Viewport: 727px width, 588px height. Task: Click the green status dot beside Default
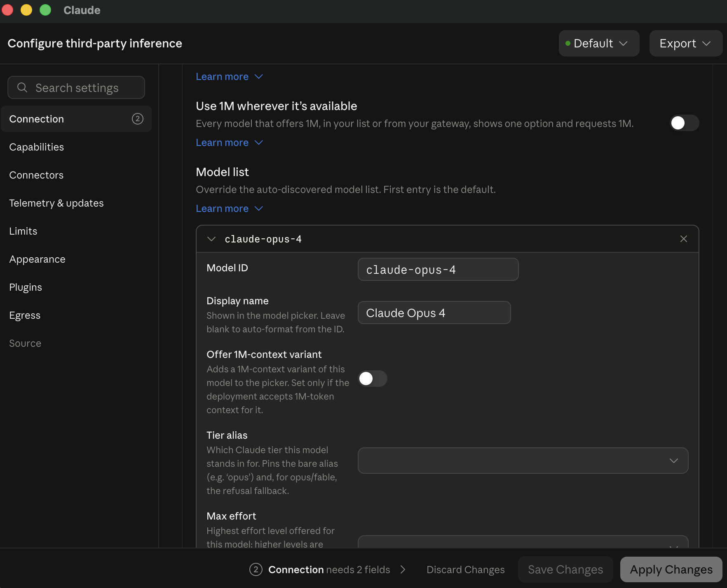[568, 43]
